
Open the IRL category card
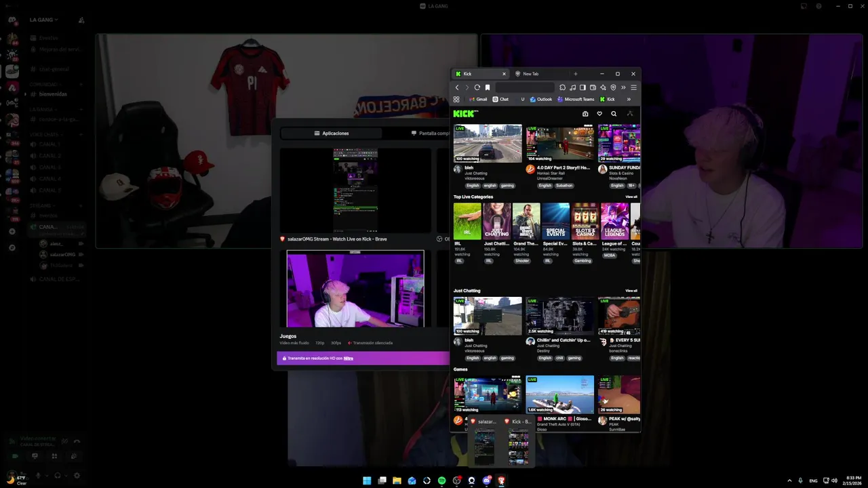click(x=467, y=222)
